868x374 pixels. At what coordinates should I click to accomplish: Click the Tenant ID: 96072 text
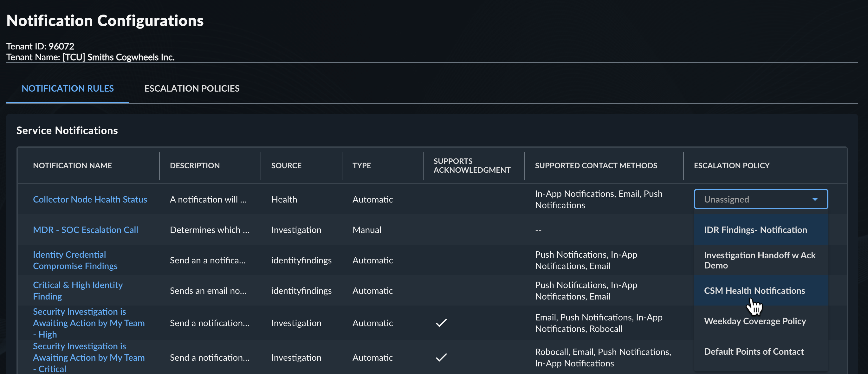coord(40,46)
